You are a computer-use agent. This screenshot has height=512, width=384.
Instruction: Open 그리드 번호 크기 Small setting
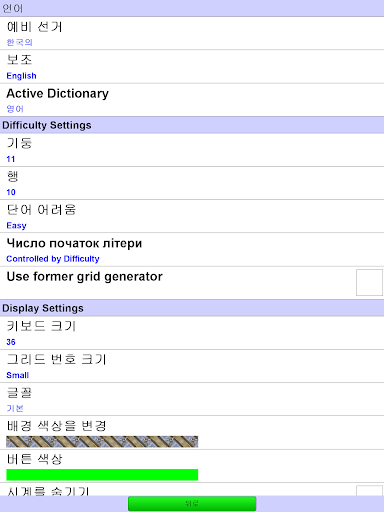tap(192, 366)
